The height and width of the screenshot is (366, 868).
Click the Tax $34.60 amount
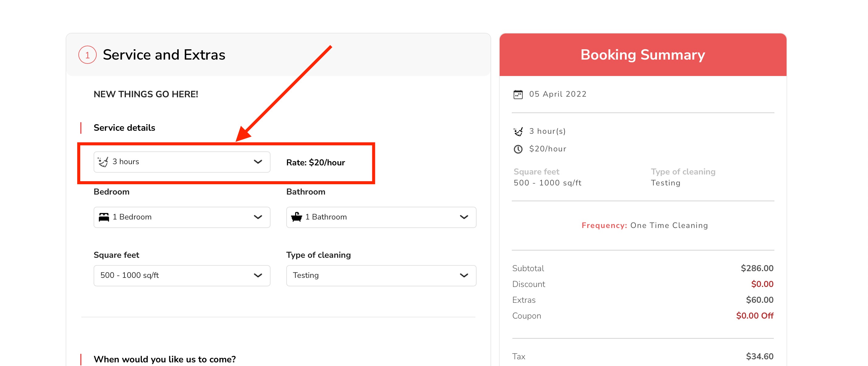click(x=759, y=357)
